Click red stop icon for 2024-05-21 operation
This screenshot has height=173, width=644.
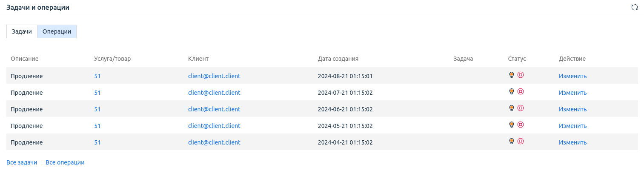pos(520,125)
